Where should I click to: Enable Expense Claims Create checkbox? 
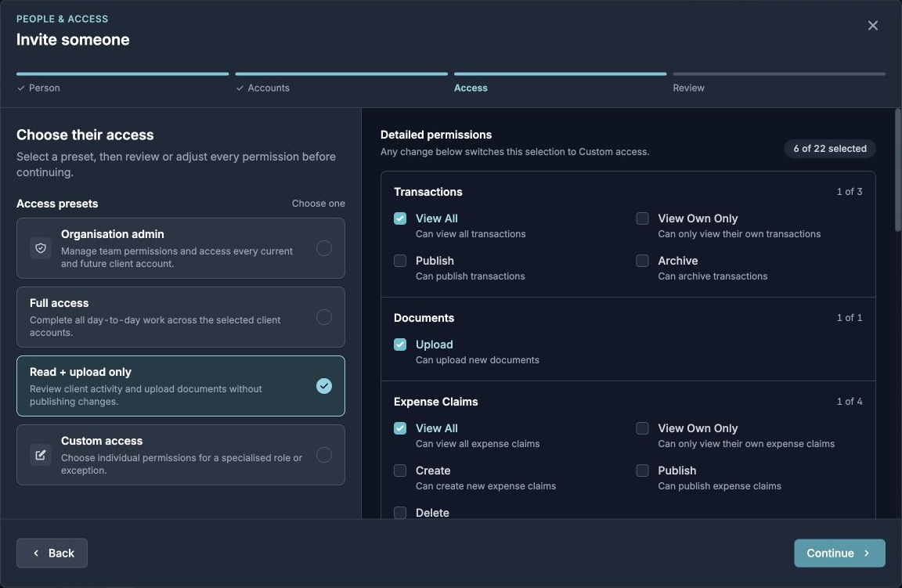[400, 471]
